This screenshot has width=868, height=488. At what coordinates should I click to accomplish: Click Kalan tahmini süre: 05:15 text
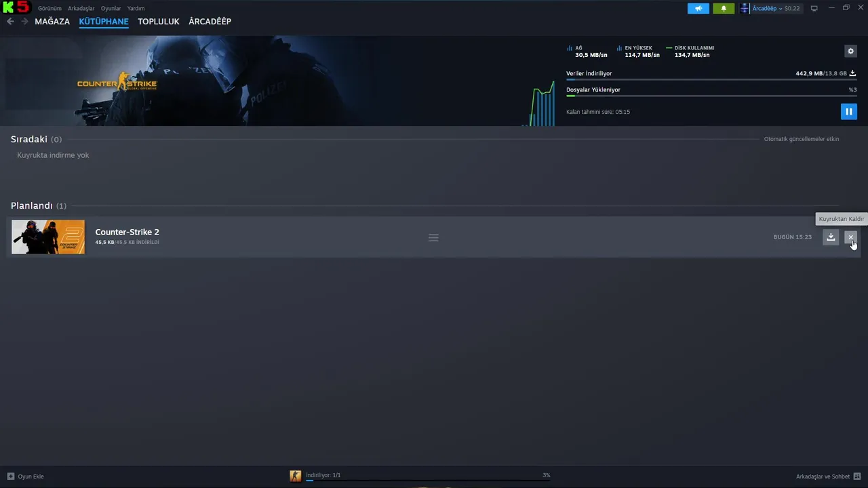click(598, 112)
